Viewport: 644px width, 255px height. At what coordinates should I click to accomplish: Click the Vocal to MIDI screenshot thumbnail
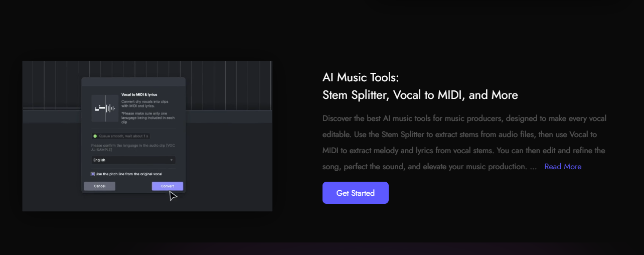click(x=147, y=136)
